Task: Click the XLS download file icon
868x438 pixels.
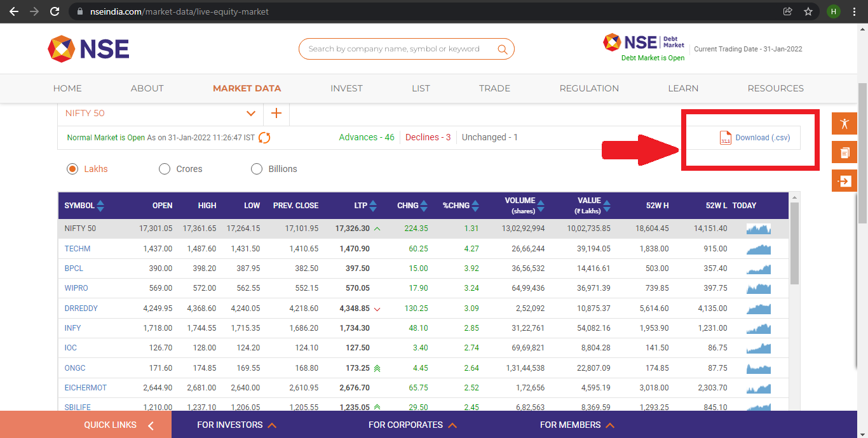Action: (725, 138)
